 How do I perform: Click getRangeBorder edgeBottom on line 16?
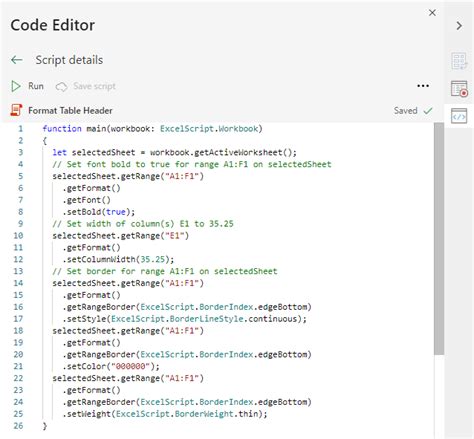point(187,307)
